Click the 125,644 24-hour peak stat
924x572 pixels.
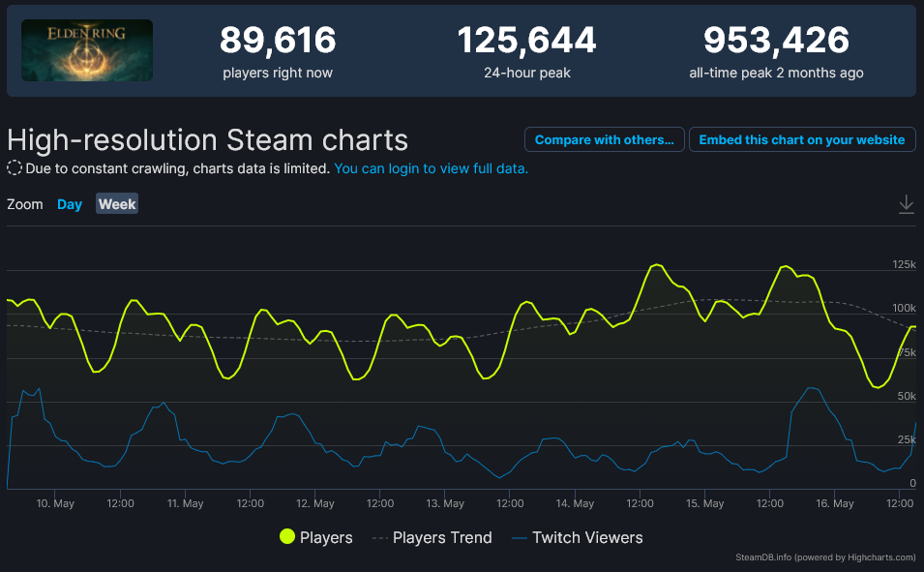tap(526, 41)
